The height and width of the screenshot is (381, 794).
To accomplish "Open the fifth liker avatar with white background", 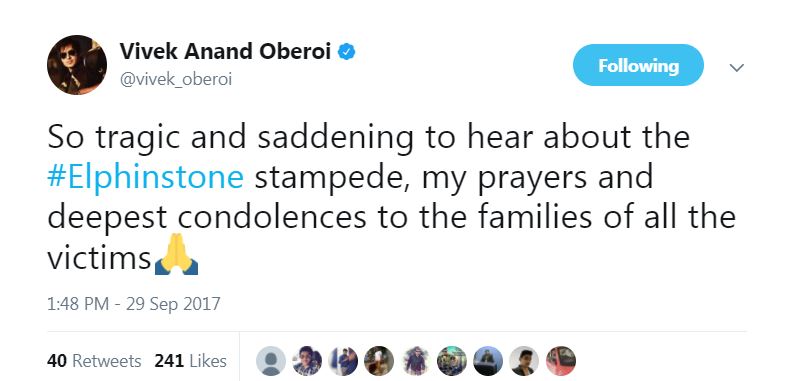I will pyautogui.click(x=415, y=361).
